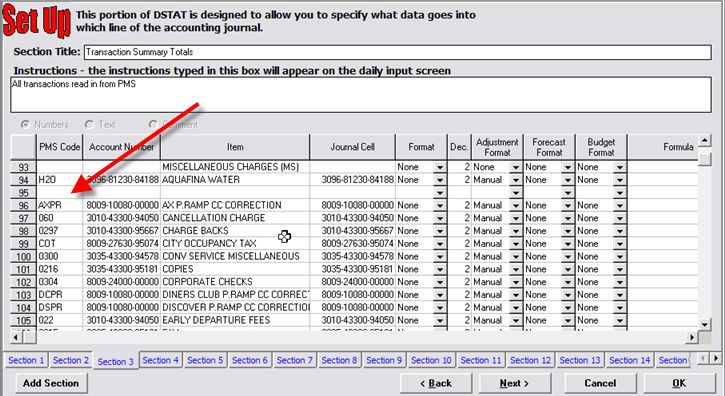Click item cell CANCELLATION CHARGE
Viewport: 725px width, 396px height.
[x=235, y=218]
